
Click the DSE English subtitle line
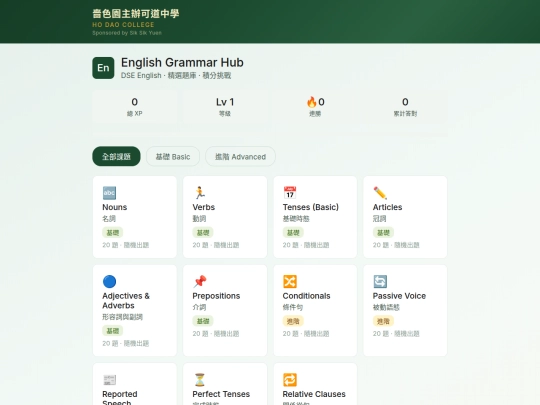[176, 75]
